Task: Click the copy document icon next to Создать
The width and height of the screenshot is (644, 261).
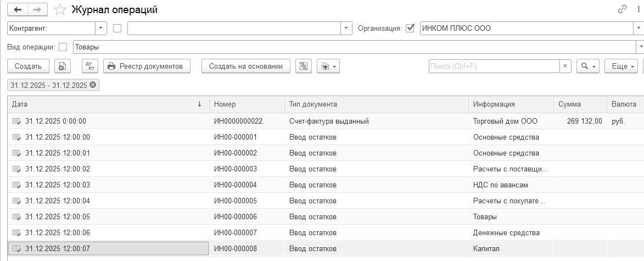Action: 63,66
